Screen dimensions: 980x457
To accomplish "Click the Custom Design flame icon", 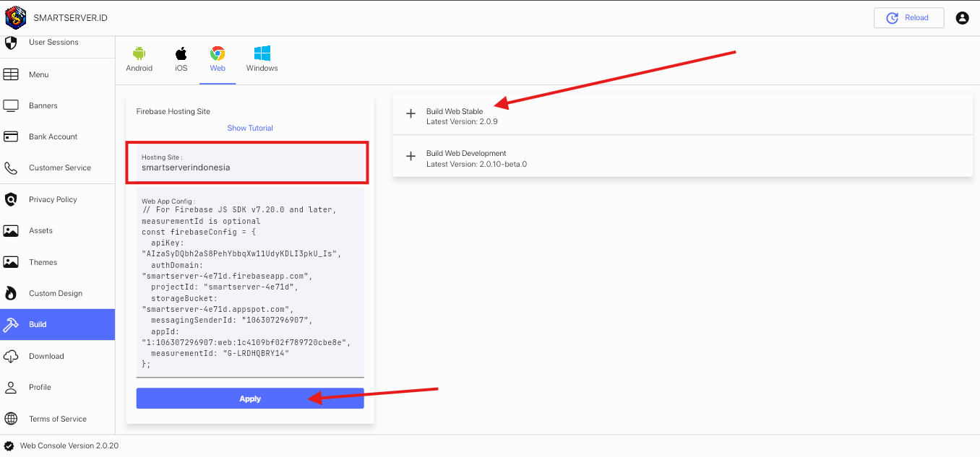I will coord(11,293).
